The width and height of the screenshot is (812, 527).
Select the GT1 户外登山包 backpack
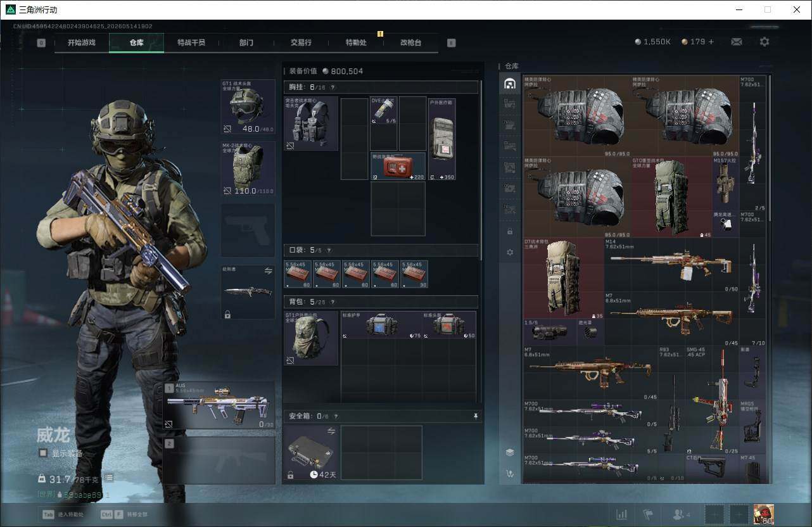(311, 338)
